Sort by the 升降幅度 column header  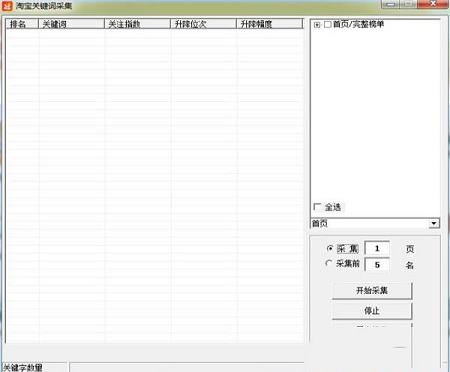(269, 24)
